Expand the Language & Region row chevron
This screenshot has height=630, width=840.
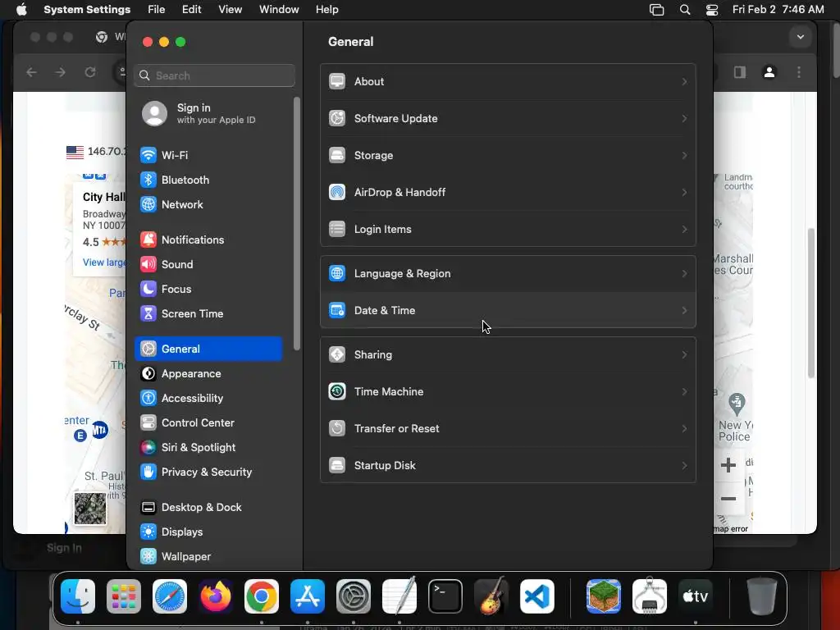(684, 274)
